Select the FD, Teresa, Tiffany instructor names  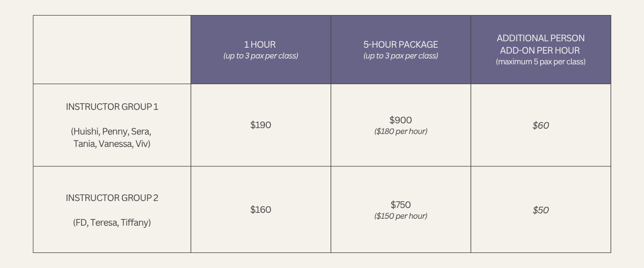coord(112,222)
